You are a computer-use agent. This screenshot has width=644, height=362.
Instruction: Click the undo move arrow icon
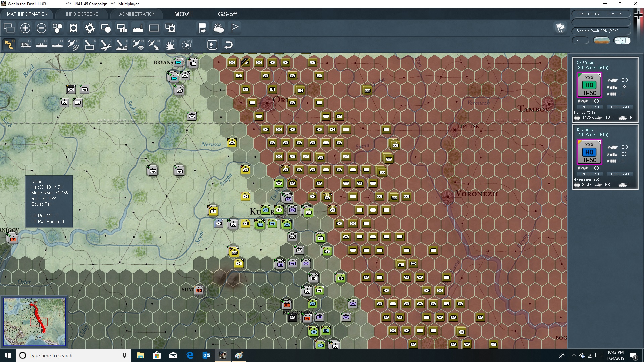coord(228,44)
